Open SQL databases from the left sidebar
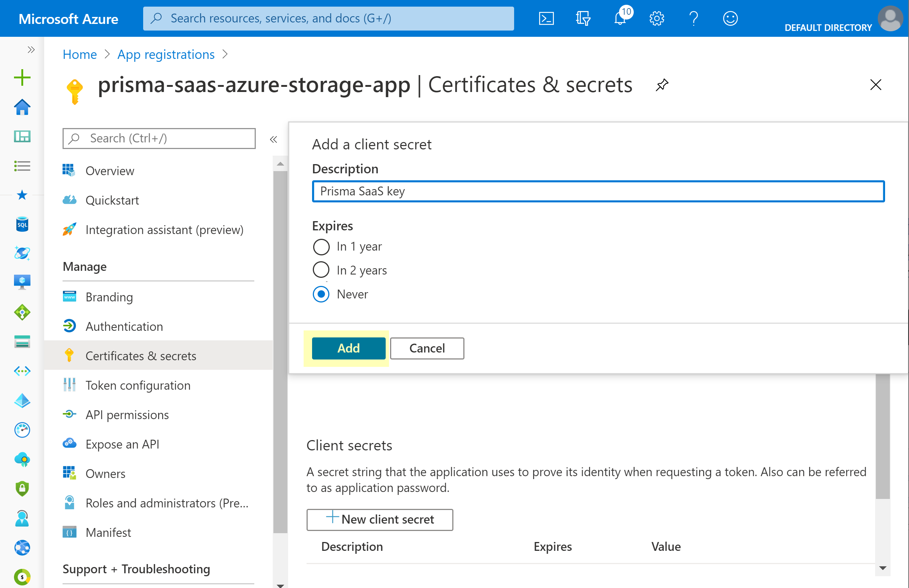909x588 pixels. [x=22, y=224]
